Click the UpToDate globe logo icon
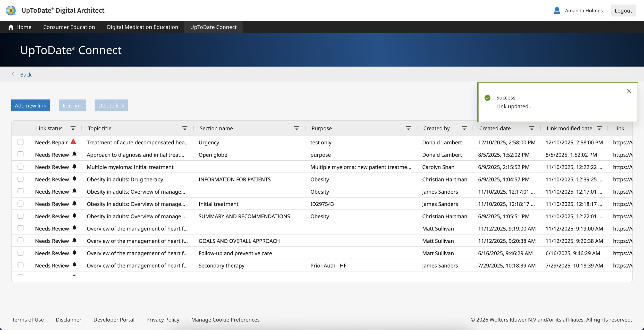The height and width of the screenshot is (330, 644). tap(11, 11)
